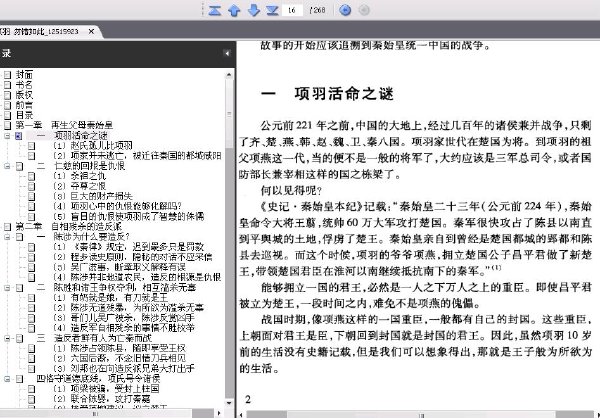The width and height of the screenshot is (600, 418).
Task: Click the page icon beside 前言
Action: coord(8,105)
